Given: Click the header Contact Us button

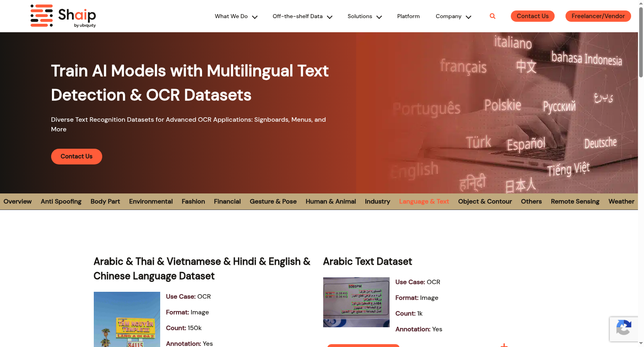Looking at the screenshot, I should (x=533, y=16).
